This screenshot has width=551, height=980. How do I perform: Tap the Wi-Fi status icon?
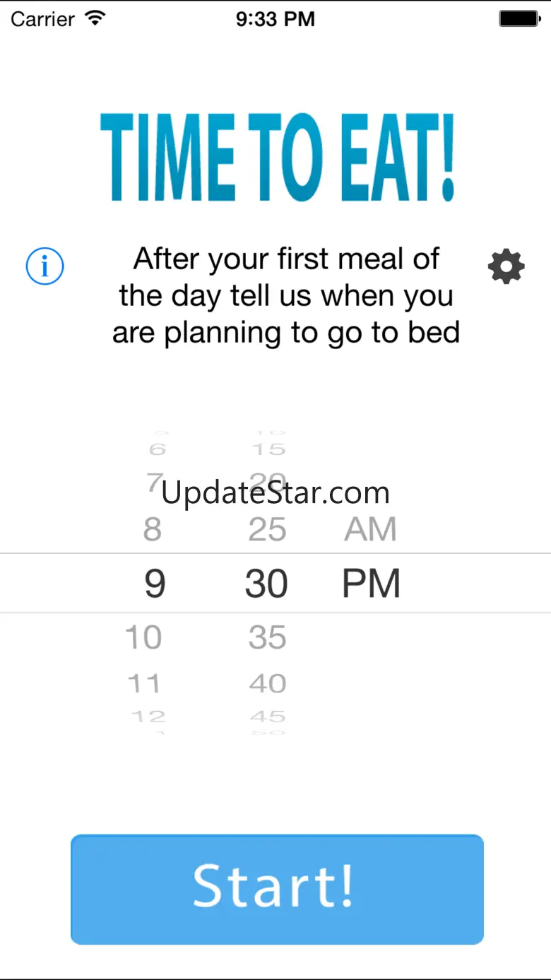pos(94,18)
